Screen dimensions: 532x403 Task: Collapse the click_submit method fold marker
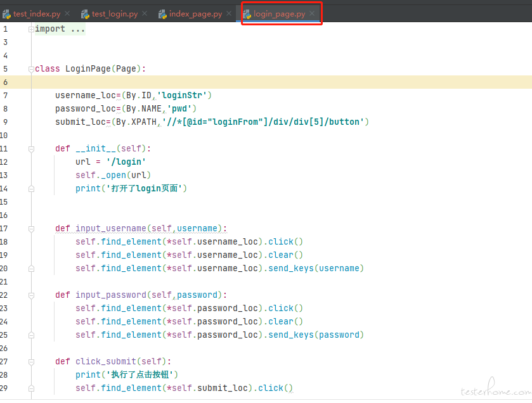pyautogui.click(x=31, y=362)
